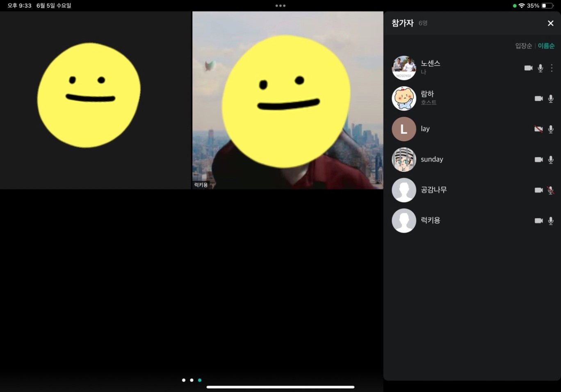Screen dimensions: 561x392
Task: Toggle camera for 노센스
Action: (528, 68)
